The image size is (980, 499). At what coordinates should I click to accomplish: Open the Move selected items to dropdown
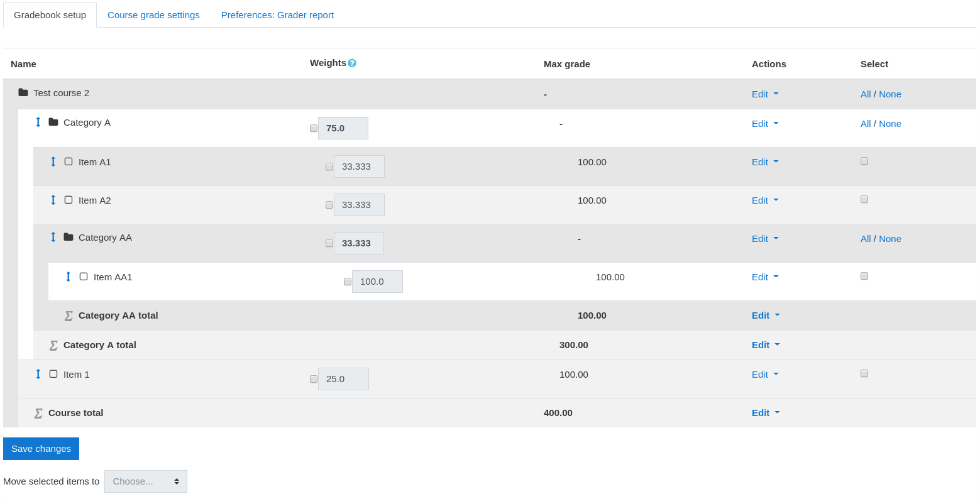tap(146, 481)
